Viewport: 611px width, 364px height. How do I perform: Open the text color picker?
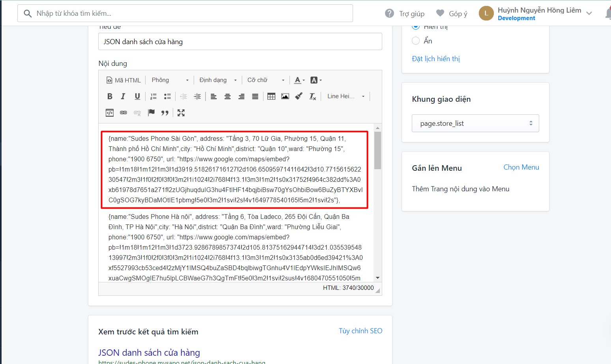tap(299, 80)
